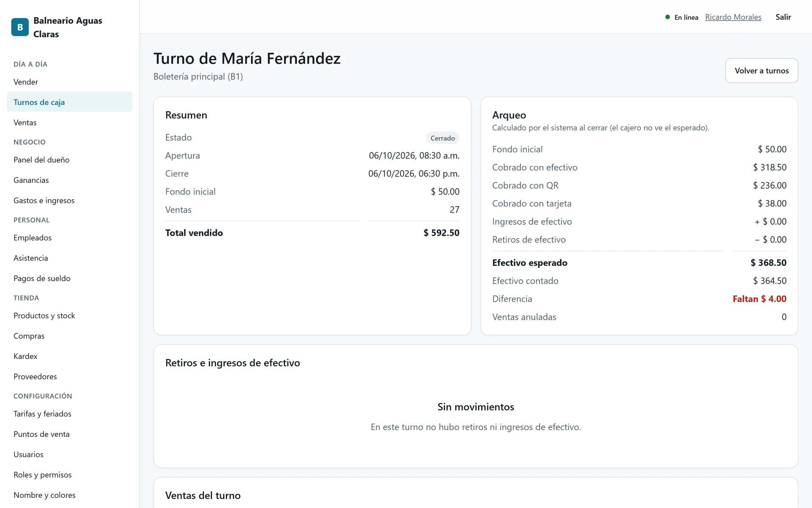Image resolution: width=812 pixels, height=508 pixels.
Task: Go to Asistencia
Action: [x=69, y=258]
